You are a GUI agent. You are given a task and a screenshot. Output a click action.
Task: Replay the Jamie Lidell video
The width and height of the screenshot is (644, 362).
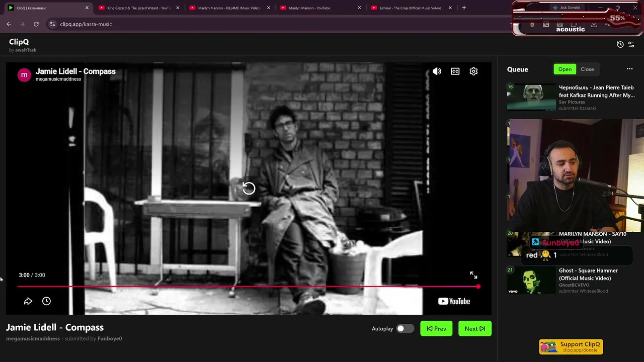[249, 189]
